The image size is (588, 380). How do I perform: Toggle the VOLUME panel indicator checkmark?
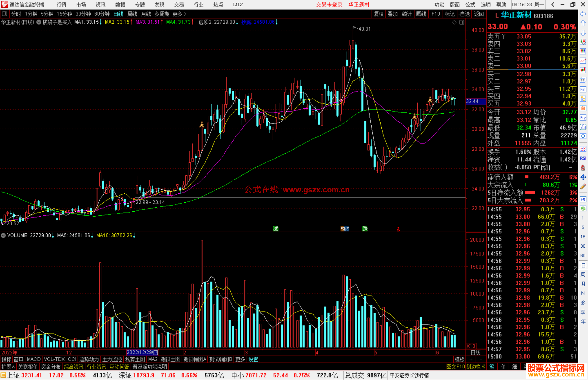(3, 235)
